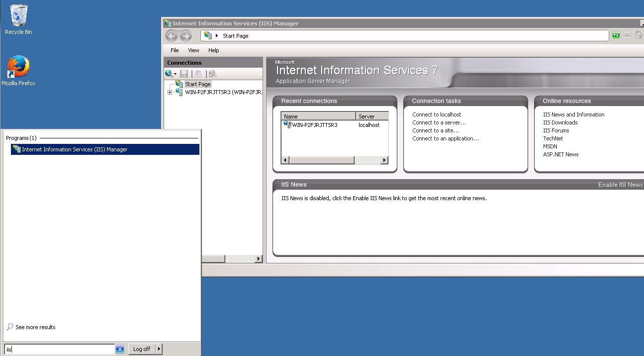Click the IIS Manager title bar icon
This screenshot has height=356, width=644.
tap(168, 23)
